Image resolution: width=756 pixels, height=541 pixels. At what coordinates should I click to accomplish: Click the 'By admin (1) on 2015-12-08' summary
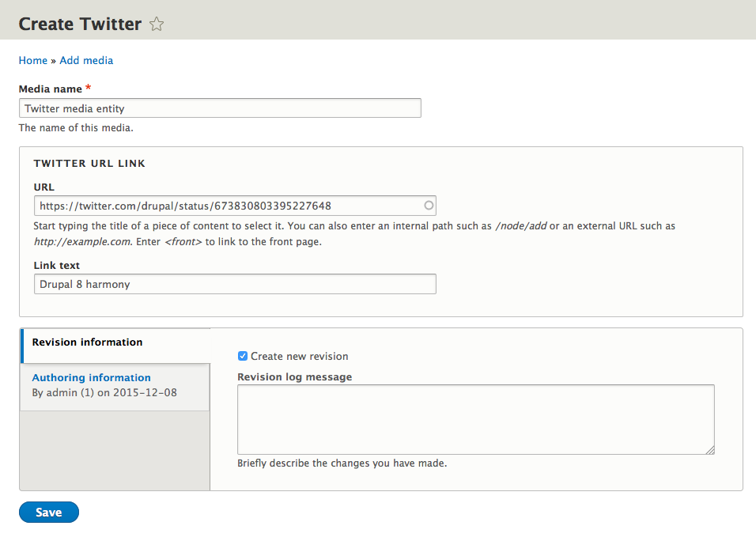(104, 392)
